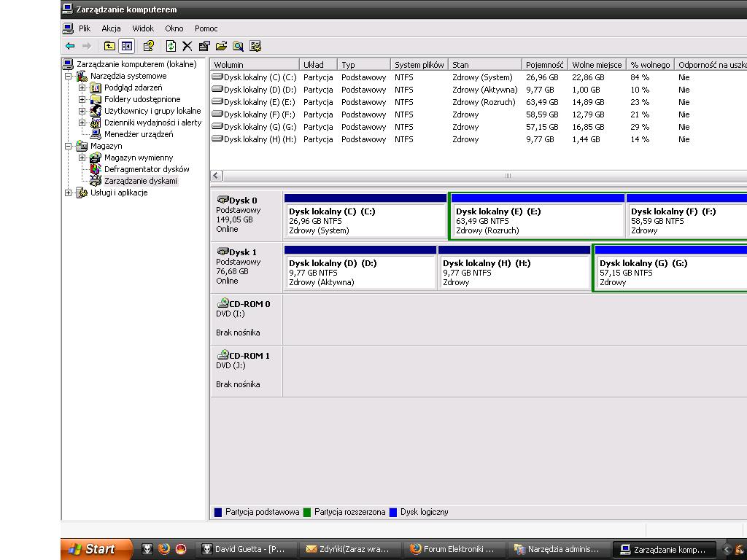Click the Properties icon in the toolbar
747x560 pixels.
point(204,46)
